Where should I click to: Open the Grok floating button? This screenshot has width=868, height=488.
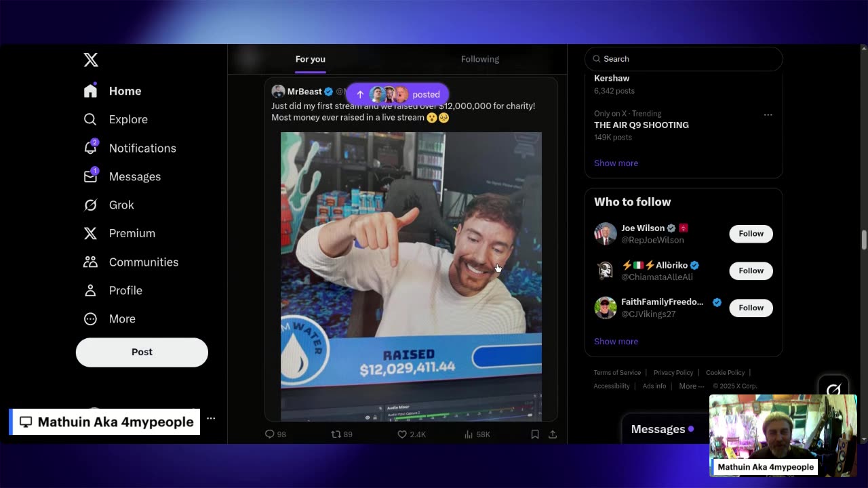pos(833,390)
